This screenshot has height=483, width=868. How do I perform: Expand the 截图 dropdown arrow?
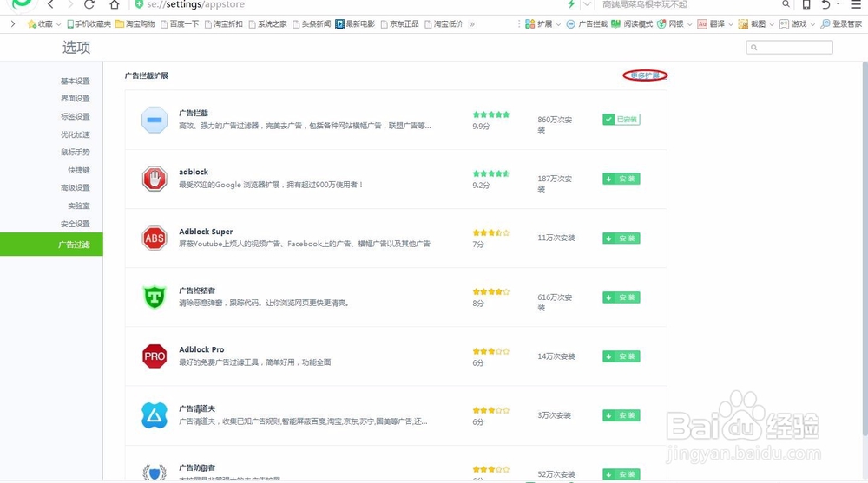[x=771, y=24]
